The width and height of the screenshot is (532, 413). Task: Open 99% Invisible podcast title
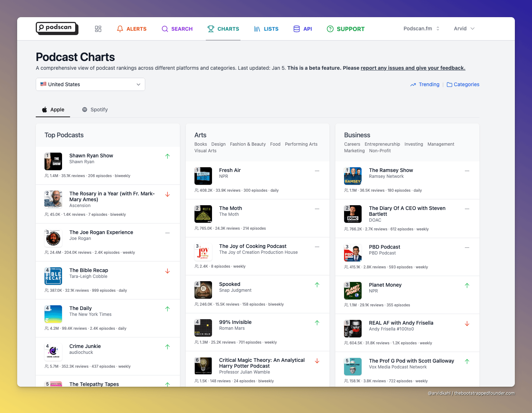tap(235, 322)
